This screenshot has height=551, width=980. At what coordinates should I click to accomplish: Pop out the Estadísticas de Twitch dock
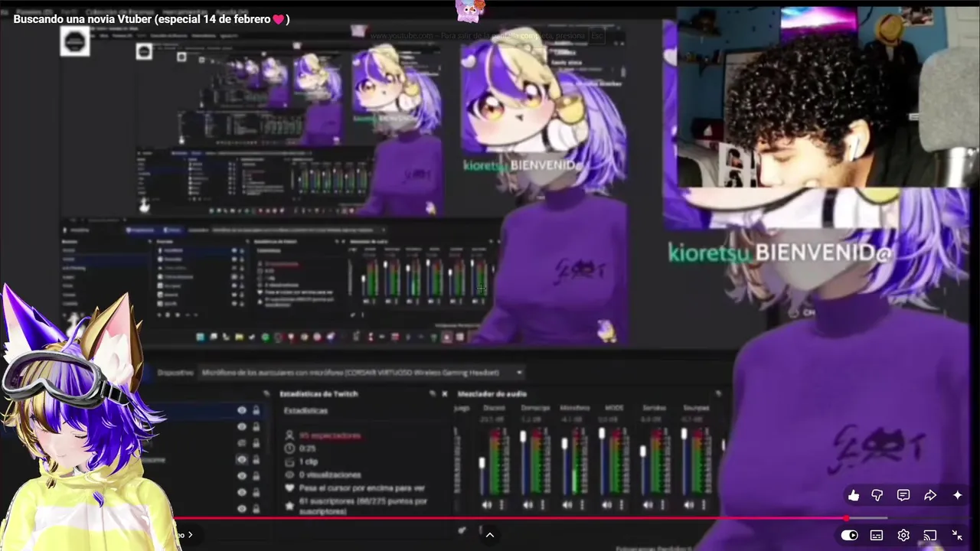click(433, 394)
